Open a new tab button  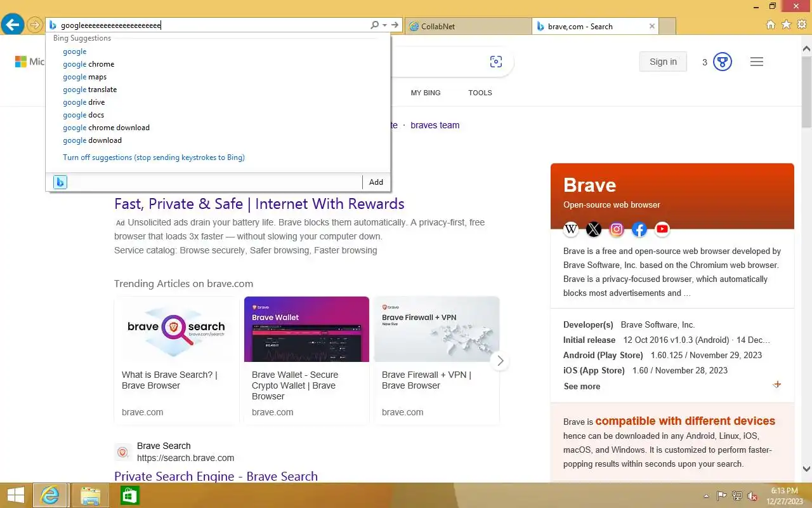667,26
